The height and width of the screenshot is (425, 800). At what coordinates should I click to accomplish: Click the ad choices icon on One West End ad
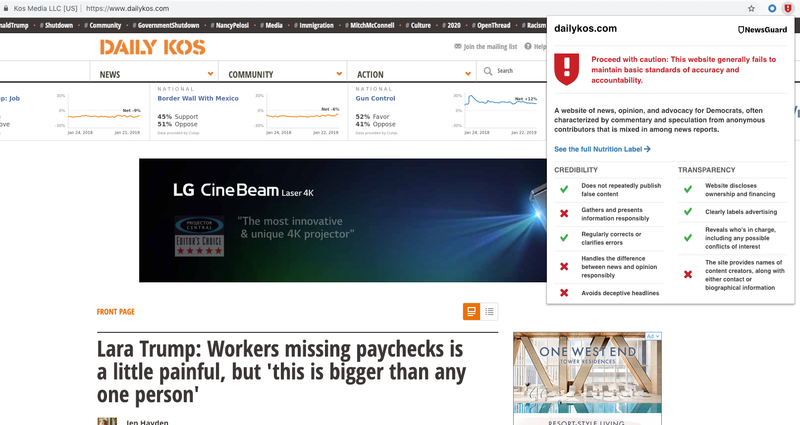[654, 336]
